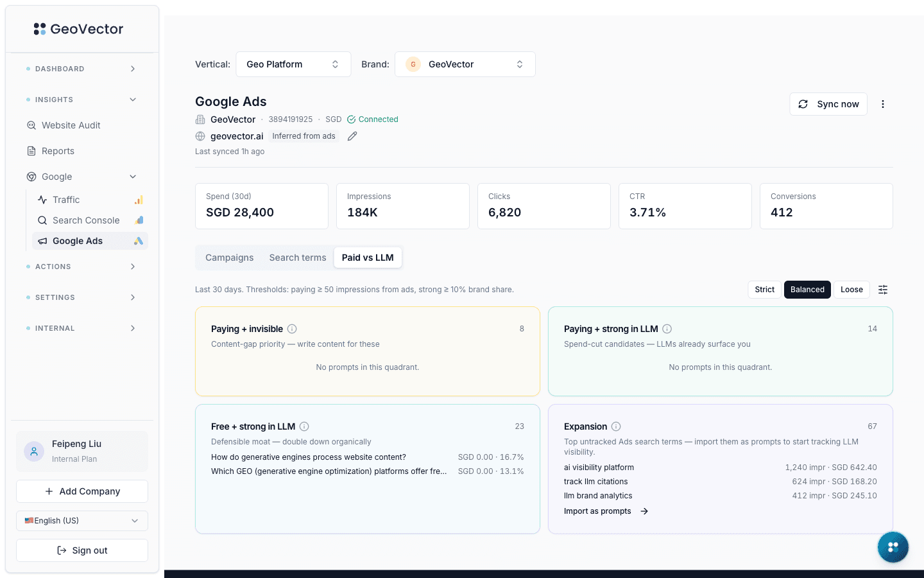Switch to the Campaigns tab
Image resolution: width=924 pixels, height=578 pixels.
coord(229,257)
